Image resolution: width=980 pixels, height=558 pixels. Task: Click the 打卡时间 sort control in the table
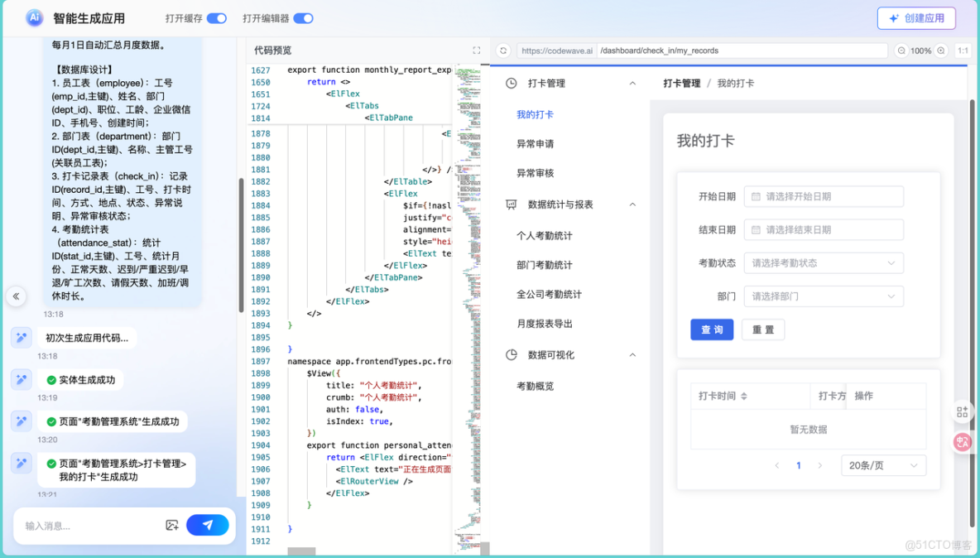point(743,396)
